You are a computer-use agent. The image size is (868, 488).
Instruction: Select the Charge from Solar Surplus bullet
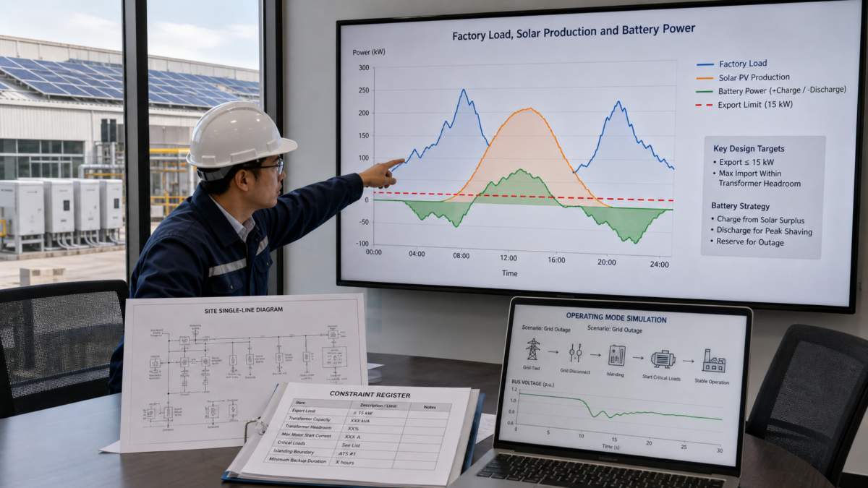pyautogui.click(x=757, y=219)
